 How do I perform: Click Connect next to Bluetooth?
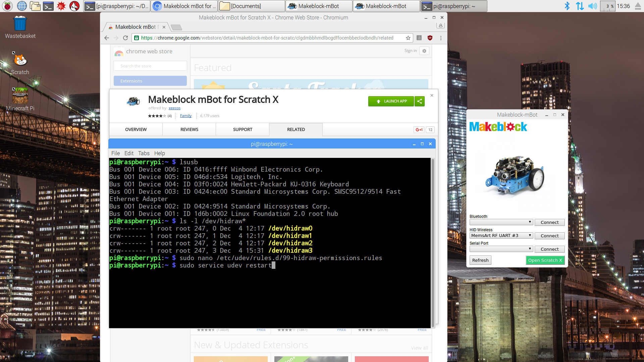click(550, 222)
